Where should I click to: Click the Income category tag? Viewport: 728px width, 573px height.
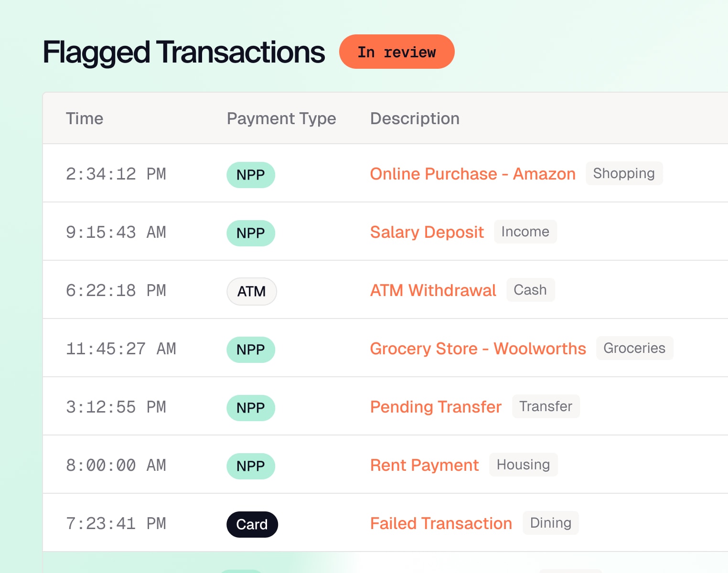coord(525,232)
